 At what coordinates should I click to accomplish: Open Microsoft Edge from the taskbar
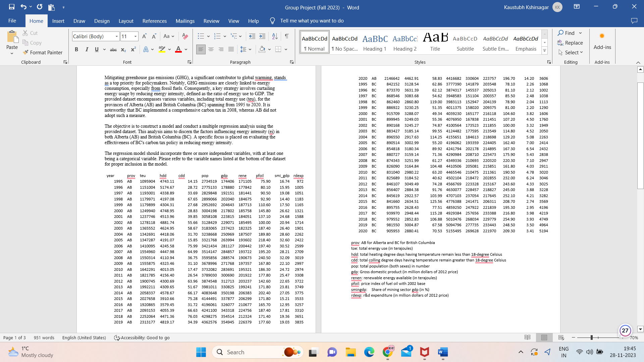coord(369,352)
